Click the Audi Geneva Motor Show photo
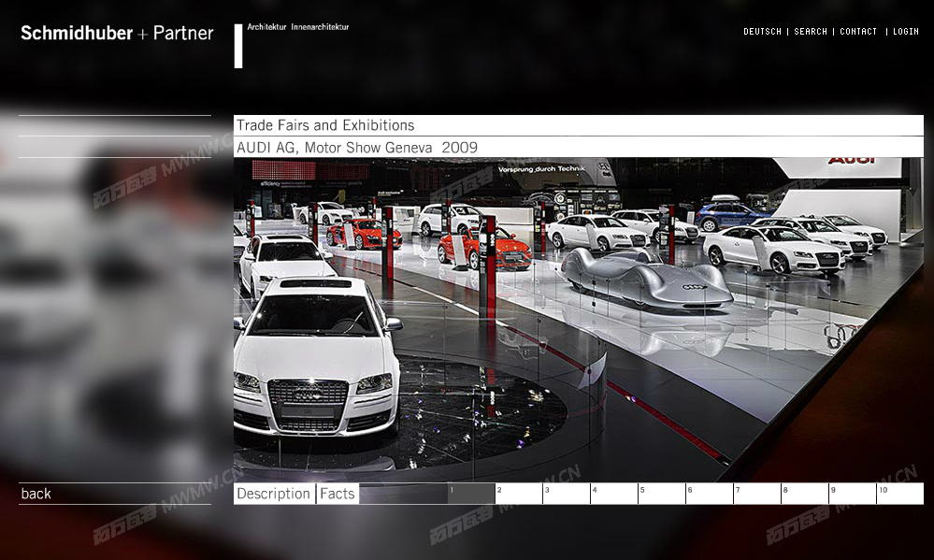 (x=579, y=320)
